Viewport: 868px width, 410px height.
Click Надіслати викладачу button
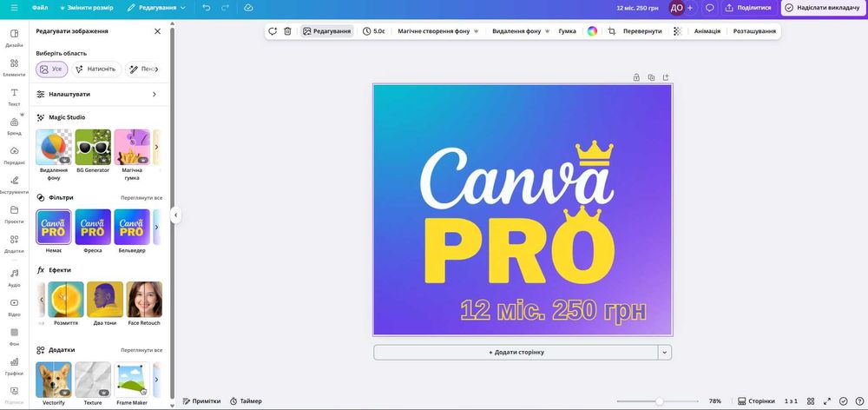(823, 8)
